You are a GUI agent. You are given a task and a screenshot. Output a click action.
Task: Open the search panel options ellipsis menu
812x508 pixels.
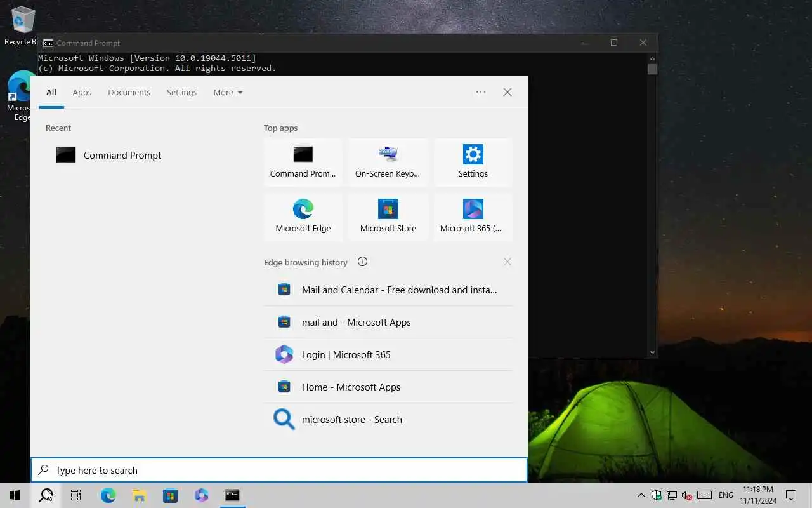[x=481, y=92]
